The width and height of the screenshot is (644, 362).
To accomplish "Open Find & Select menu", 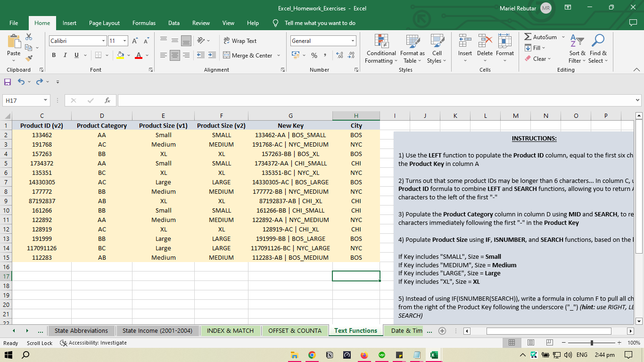I will 598,49.
